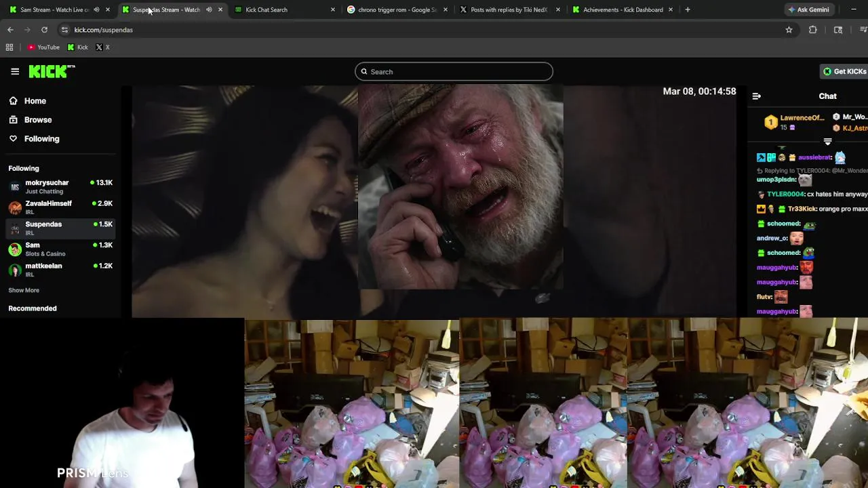Click the search magnifier icon
The width and height of the screenshot is (868, 488).
(364, 72)
